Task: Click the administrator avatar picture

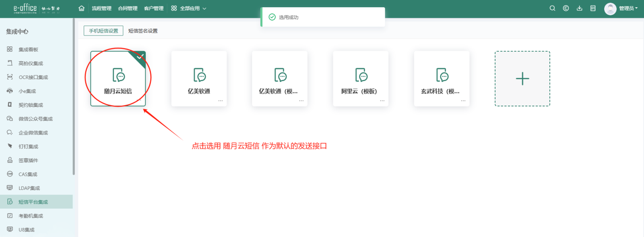Action: point(610,8)
